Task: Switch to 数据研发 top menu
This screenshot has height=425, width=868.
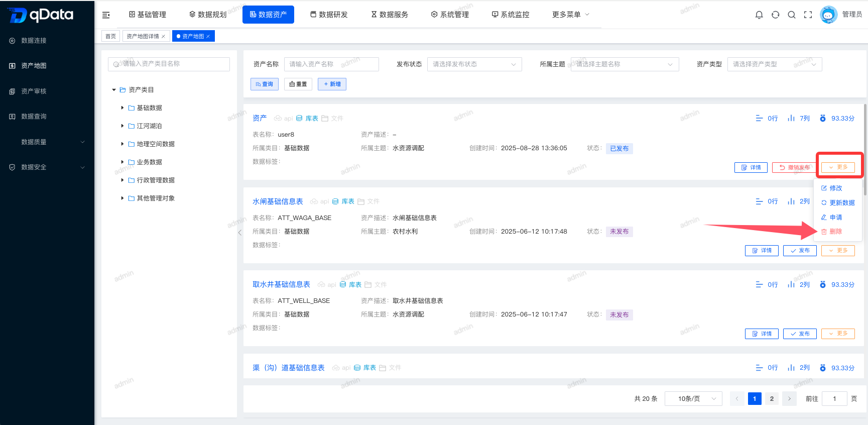Action: coord(329,15)
